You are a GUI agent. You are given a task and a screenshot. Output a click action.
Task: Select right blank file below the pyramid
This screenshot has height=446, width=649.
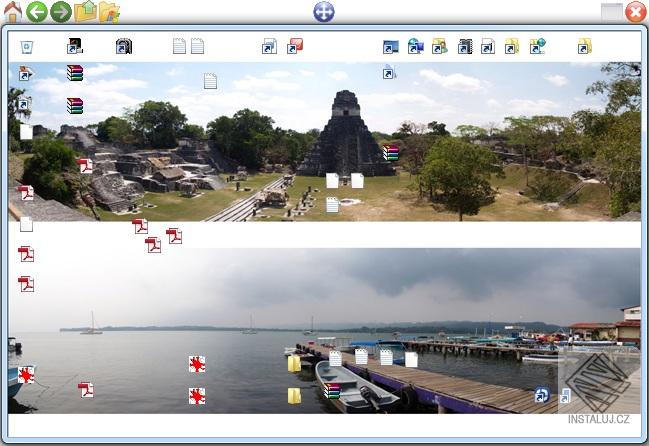coord(357,180)
